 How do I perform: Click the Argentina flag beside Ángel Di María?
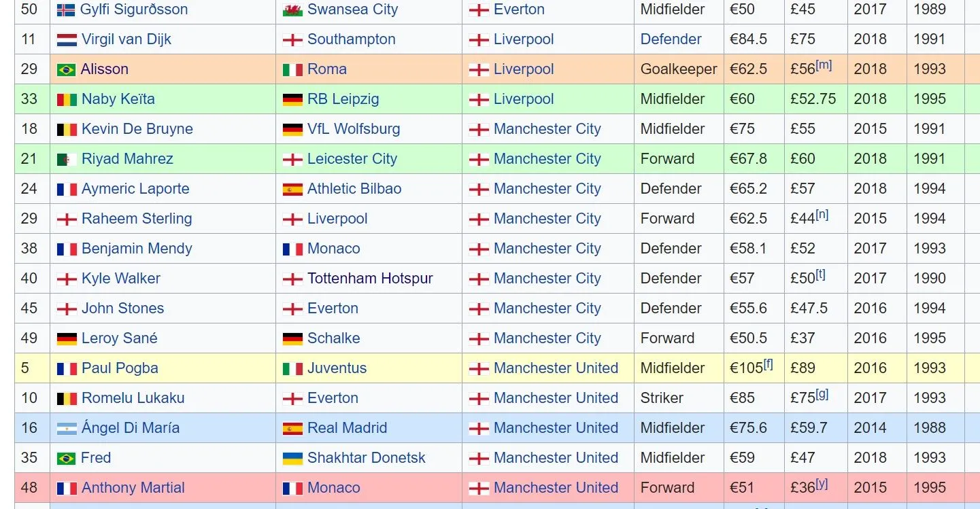pos(67,429)
